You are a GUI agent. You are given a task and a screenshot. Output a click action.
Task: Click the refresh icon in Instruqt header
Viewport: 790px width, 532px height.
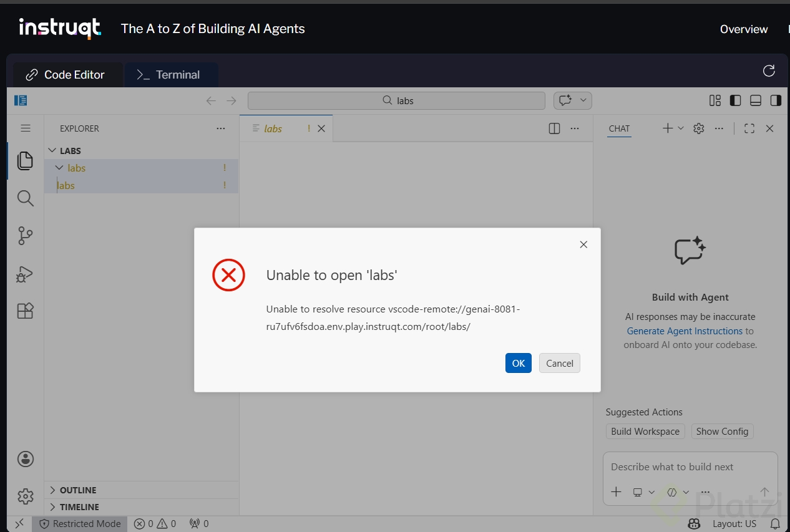point(769,70)
